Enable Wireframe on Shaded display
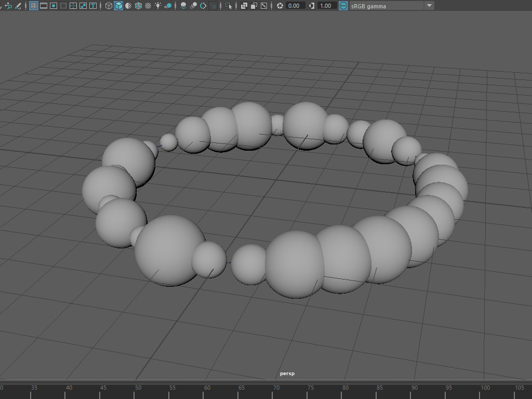 [x=138, y=6]
